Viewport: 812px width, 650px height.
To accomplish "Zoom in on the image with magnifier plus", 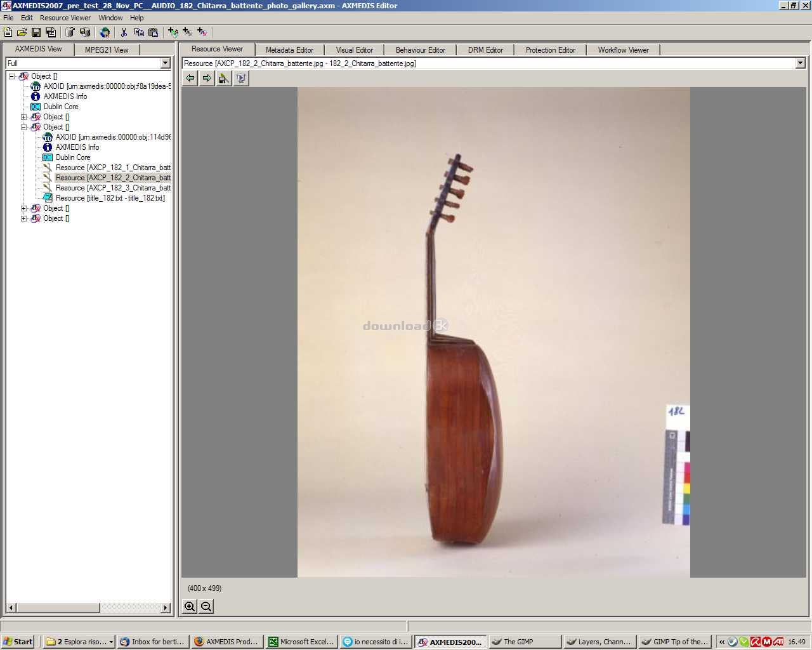I will [x=190, y=606].
